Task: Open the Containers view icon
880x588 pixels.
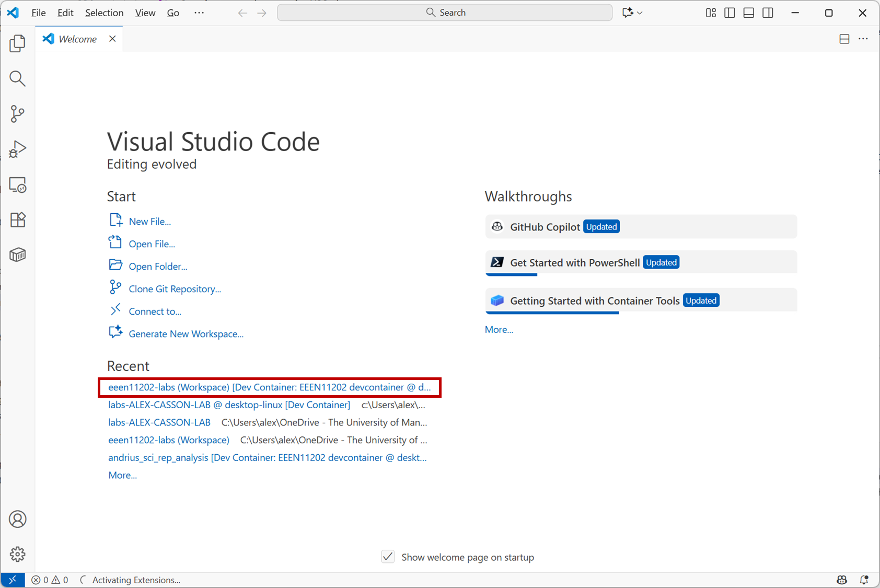Action: [x=17, y=255]
